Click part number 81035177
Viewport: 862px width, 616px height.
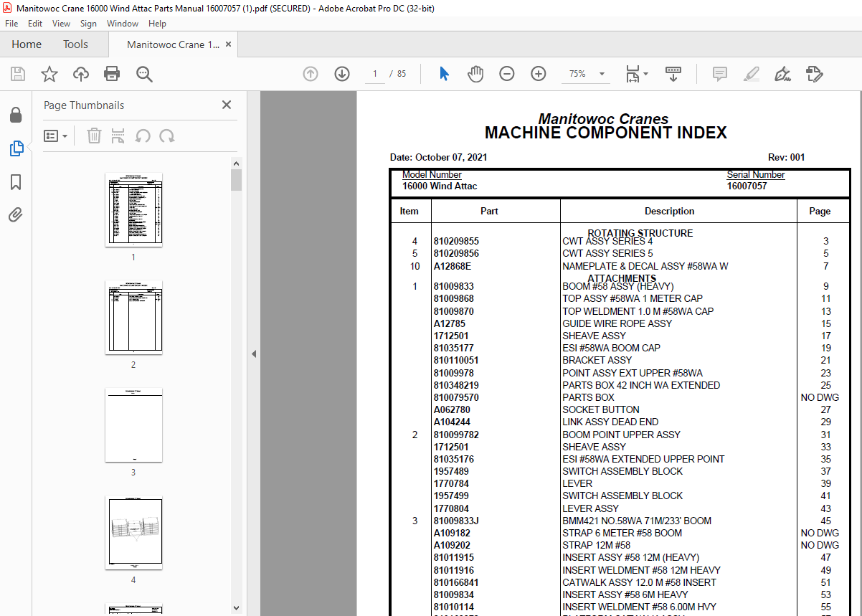click(454, 349)
